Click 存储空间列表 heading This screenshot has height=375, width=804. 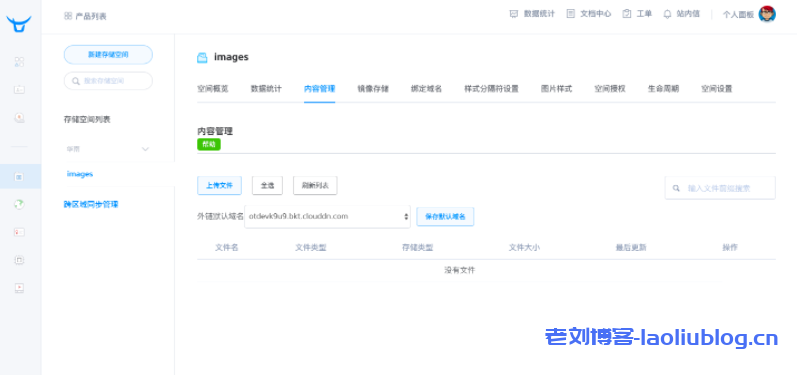pyautogui.click(x=87, y=120)
